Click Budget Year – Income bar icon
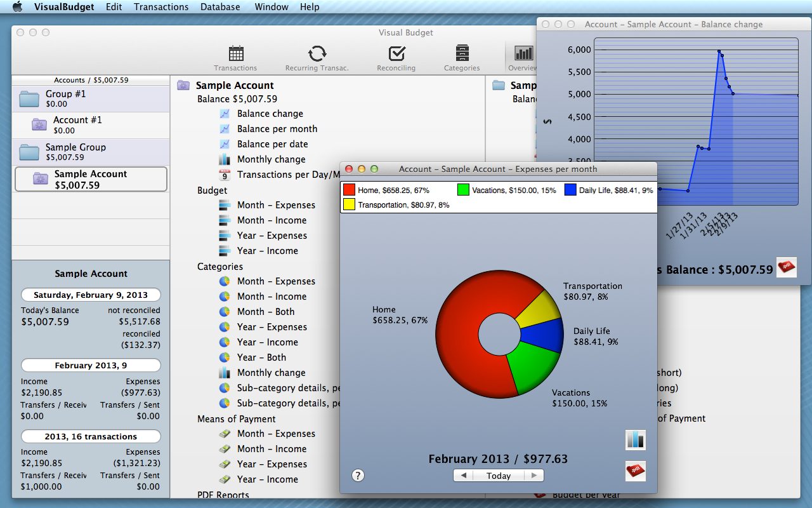Viewport: 812px width, 508px height. pos(224,251)
